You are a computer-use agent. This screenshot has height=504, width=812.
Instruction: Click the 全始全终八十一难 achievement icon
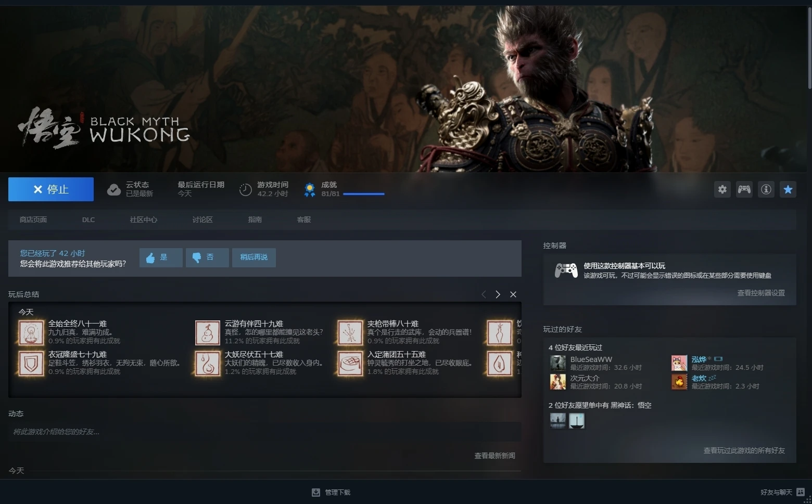31,333
